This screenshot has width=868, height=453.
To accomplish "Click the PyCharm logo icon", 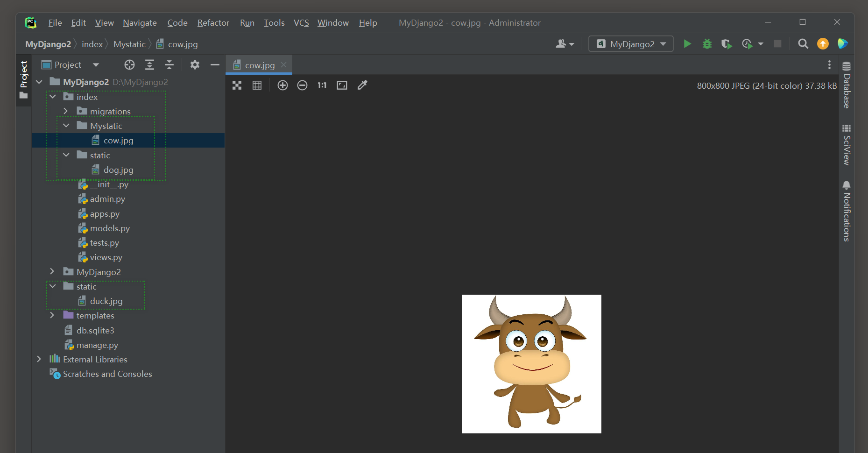I will 31,22.
